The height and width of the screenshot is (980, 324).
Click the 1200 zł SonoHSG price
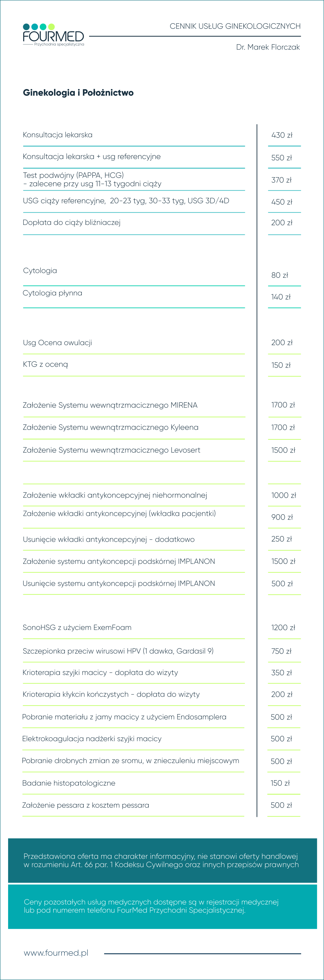(283, 628)
